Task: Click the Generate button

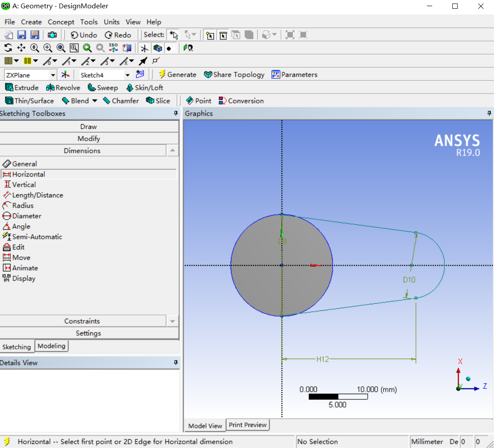Action: (178, 75)
